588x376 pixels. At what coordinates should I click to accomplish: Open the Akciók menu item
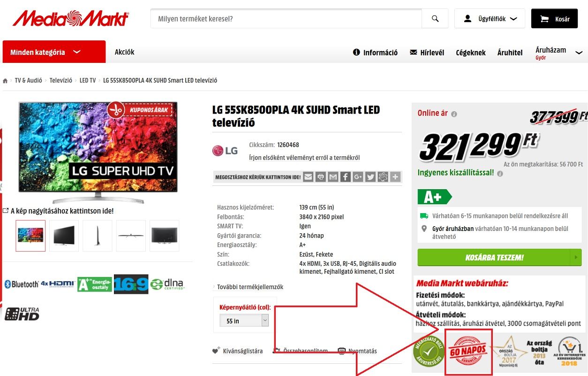125,52
